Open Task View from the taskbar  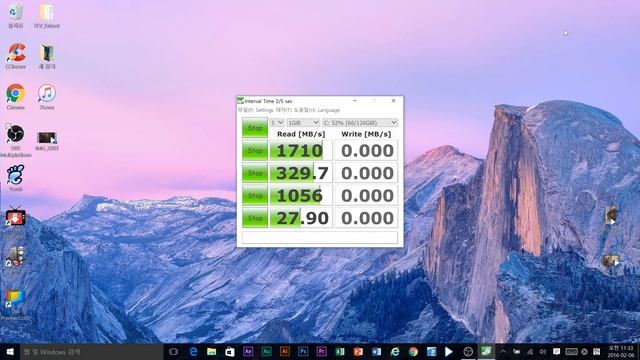[173, 351]
